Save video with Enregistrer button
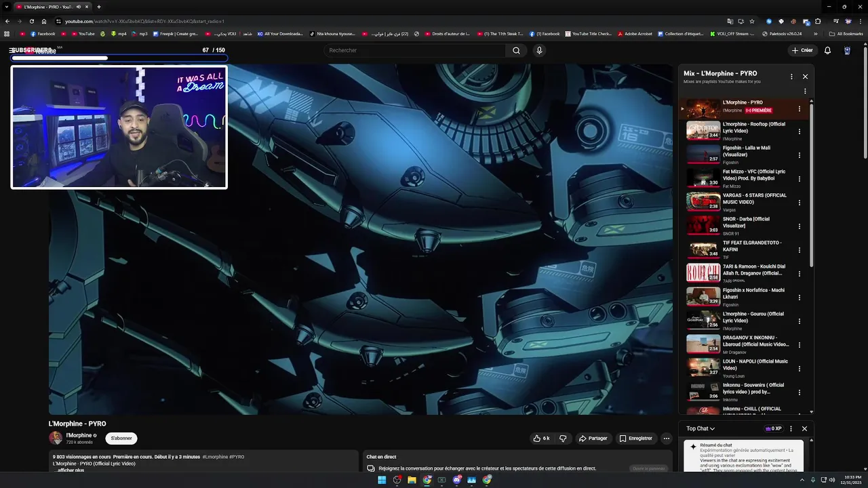Image resolution: width=868 pixels, height=488 pixels. 636,439
